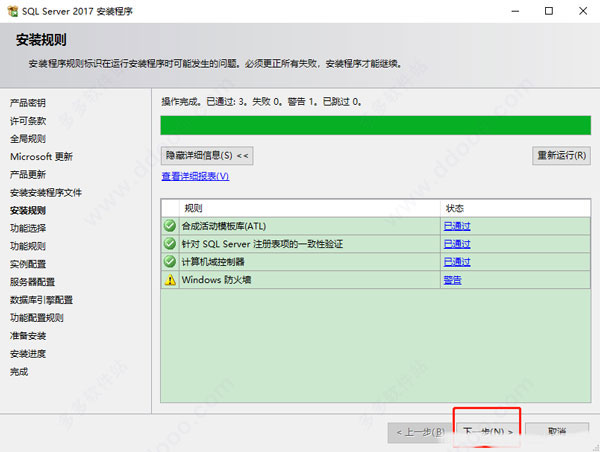Close the SQL Server 2017 installer window
600x452 pixels.
click(583, 11)
